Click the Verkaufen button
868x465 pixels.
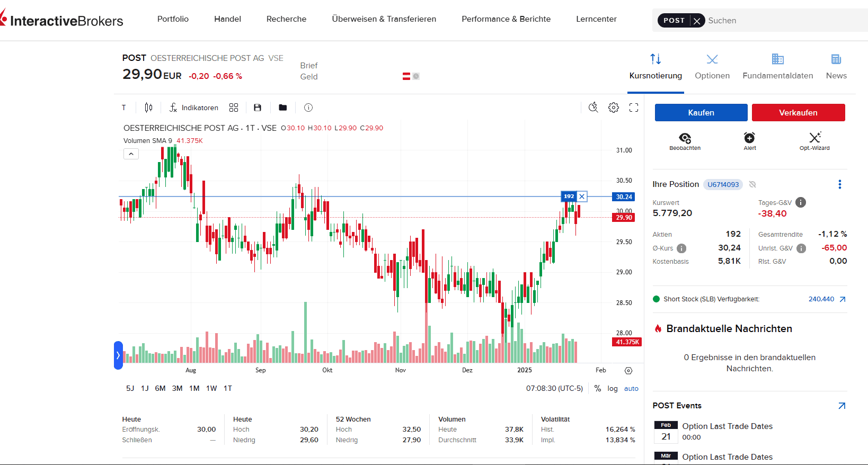(x=798, y=113)
